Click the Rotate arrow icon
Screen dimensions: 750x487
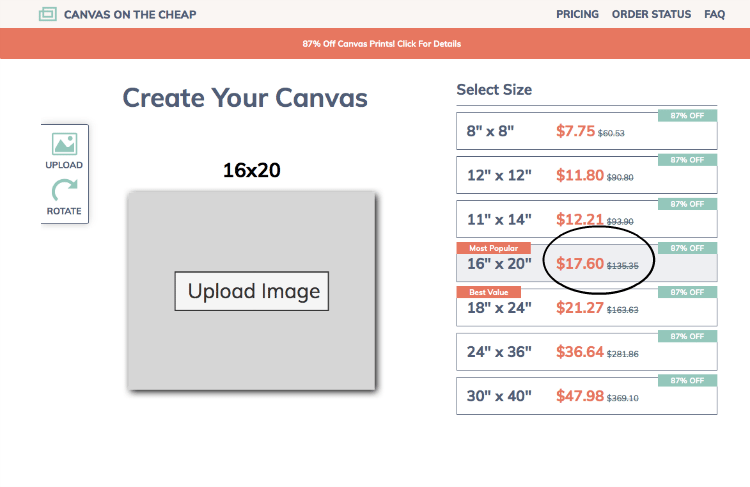[64, 190]
